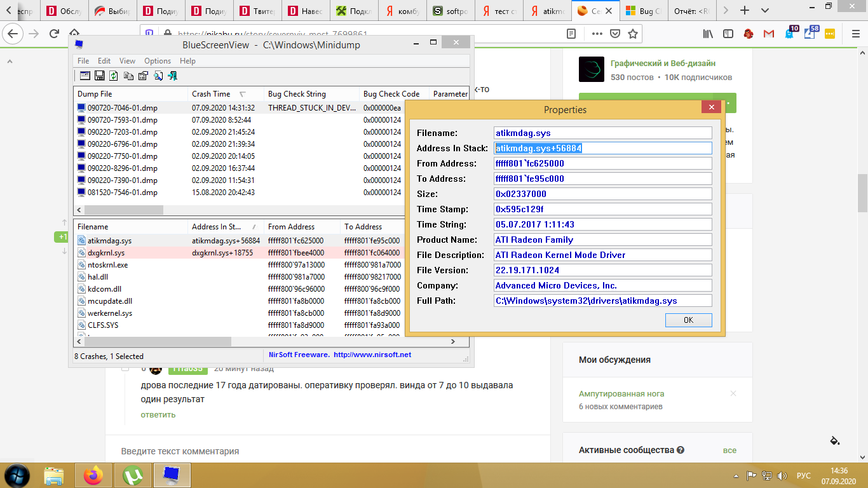This screenshot has height=488, width=868.
Task: Open the Advanced Options toolbar icon in BlueScreenView
Action: point(85,76)
